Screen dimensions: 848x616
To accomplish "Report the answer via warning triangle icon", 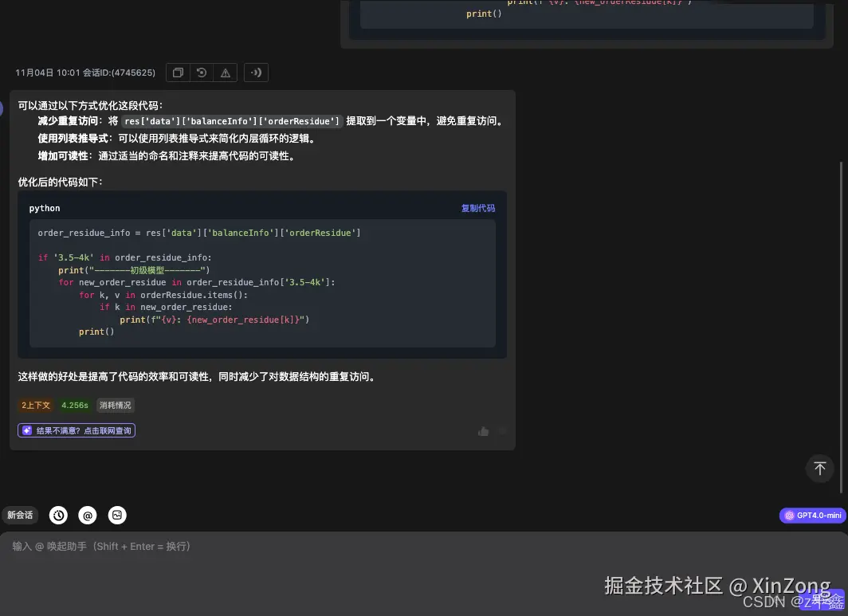I will click(x=225, y=73).
